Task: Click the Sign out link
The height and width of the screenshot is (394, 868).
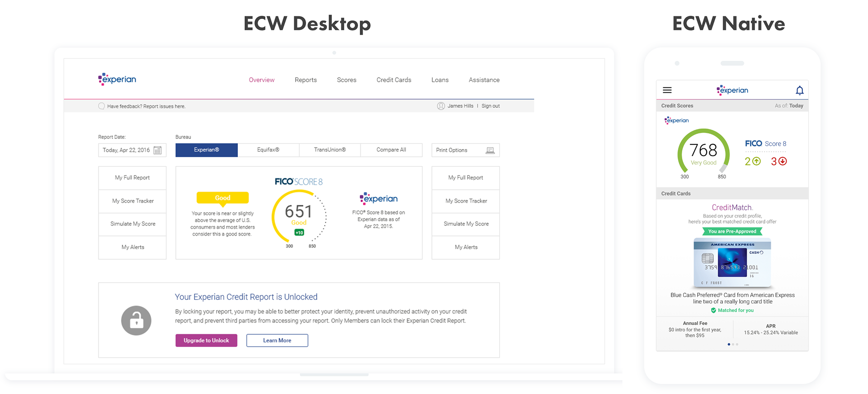Action: (491, 106)
